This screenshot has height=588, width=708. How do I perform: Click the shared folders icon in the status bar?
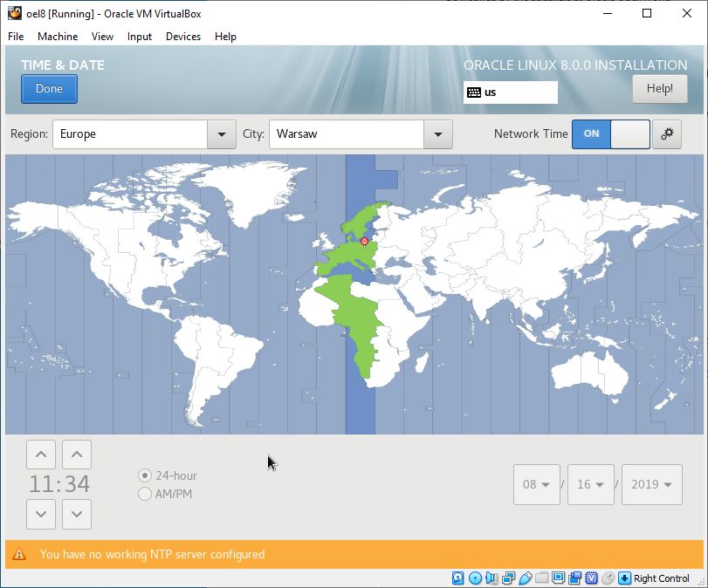(541, 578)
